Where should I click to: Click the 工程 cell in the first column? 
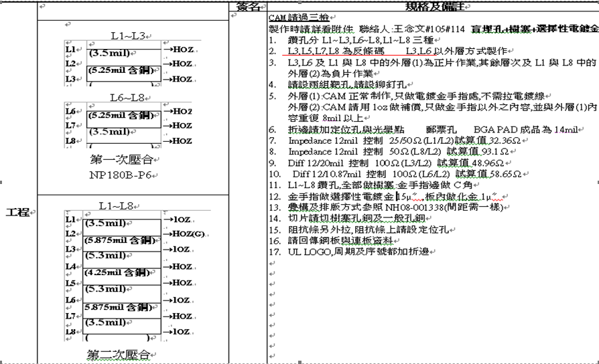[18, 212]
